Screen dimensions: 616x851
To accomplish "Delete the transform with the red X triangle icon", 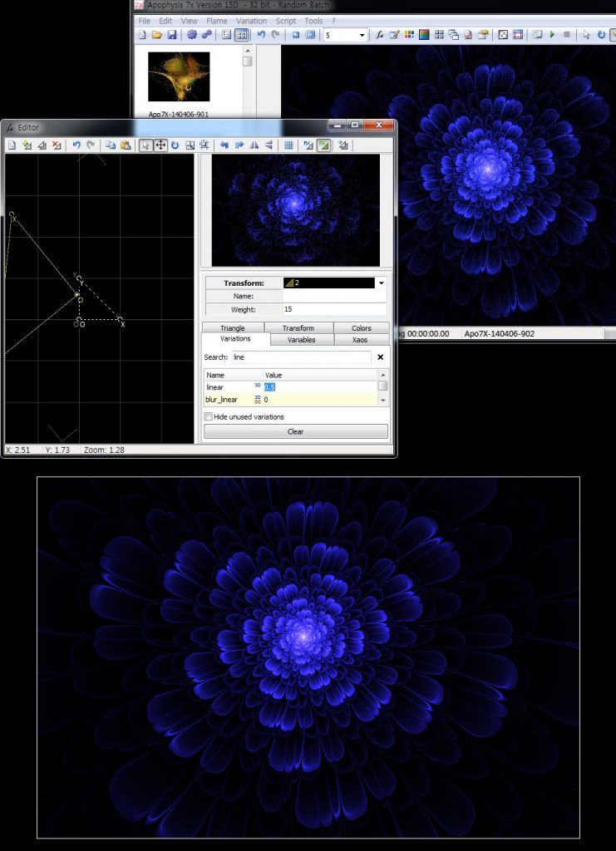I will [56, 145].
